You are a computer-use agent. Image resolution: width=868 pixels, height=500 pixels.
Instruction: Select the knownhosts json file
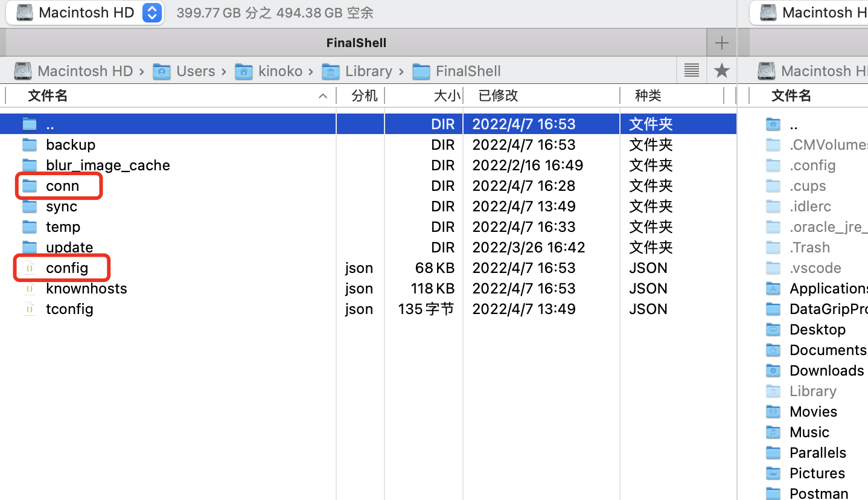pos(86,289)
